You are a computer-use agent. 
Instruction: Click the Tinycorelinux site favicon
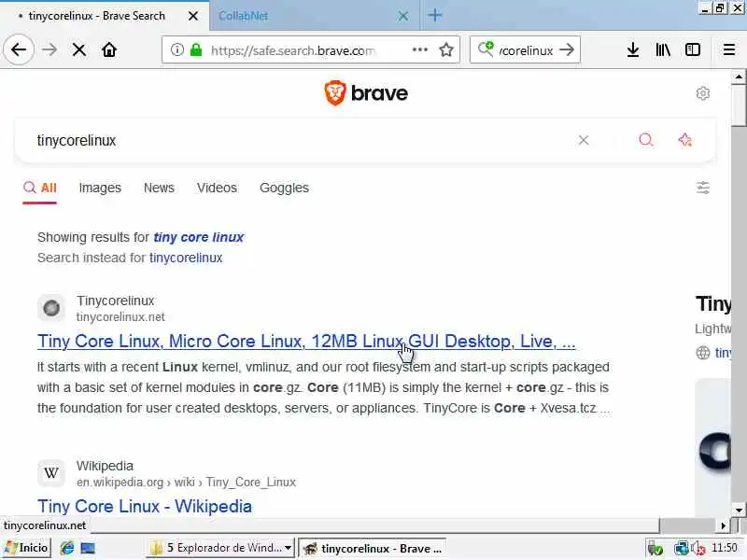coord(51,308)
